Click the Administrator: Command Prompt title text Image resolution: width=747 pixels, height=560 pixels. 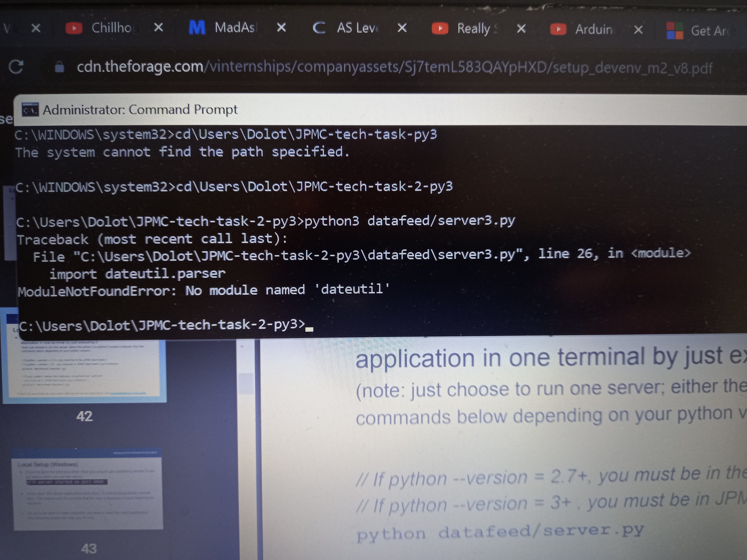pyautogui.click(x=140, y=110)
